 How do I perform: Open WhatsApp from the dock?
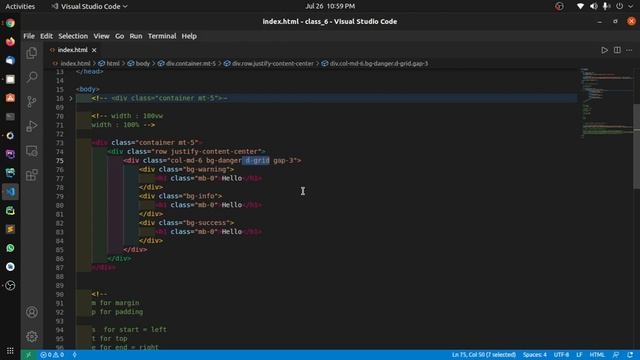[x=10, y=248]
